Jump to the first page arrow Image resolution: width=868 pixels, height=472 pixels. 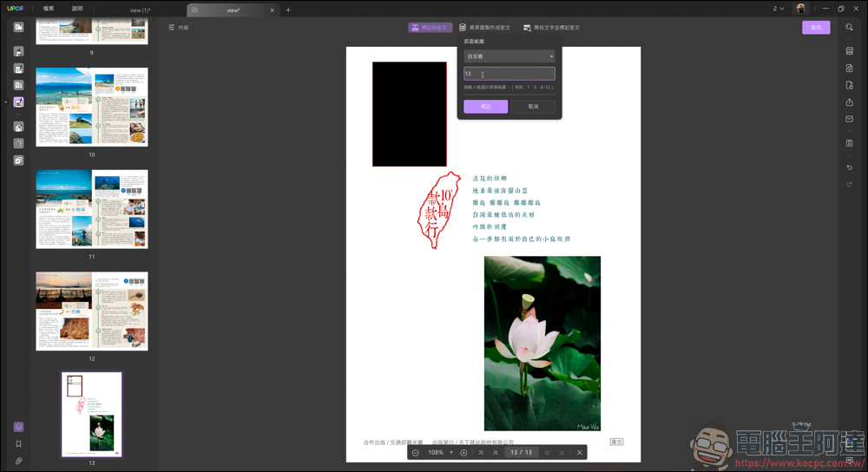pyautogui.click(x=481, y=453)
